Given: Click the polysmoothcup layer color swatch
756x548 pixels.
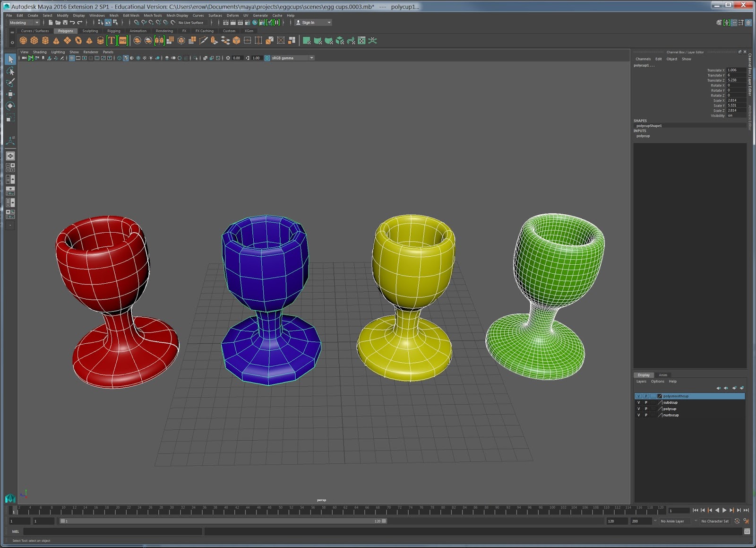Looking at the screenshot, I should tap(660, 396).
